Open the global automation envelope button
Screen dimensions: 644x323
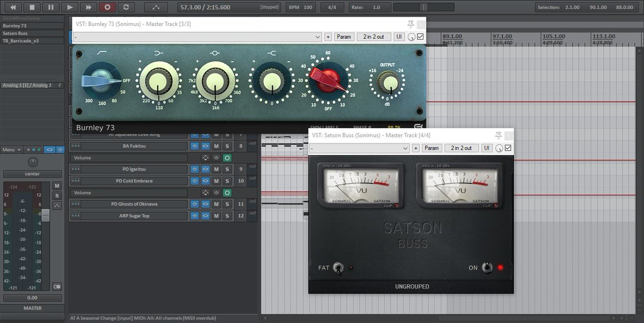click(x=156, y=7)
